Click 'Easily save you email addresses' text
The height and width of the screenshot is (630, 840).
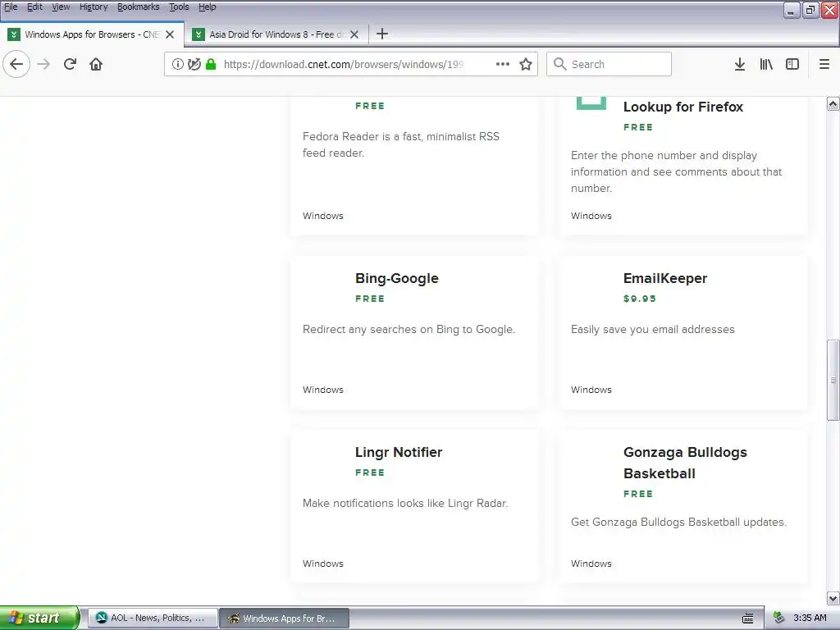click(652, 330)
